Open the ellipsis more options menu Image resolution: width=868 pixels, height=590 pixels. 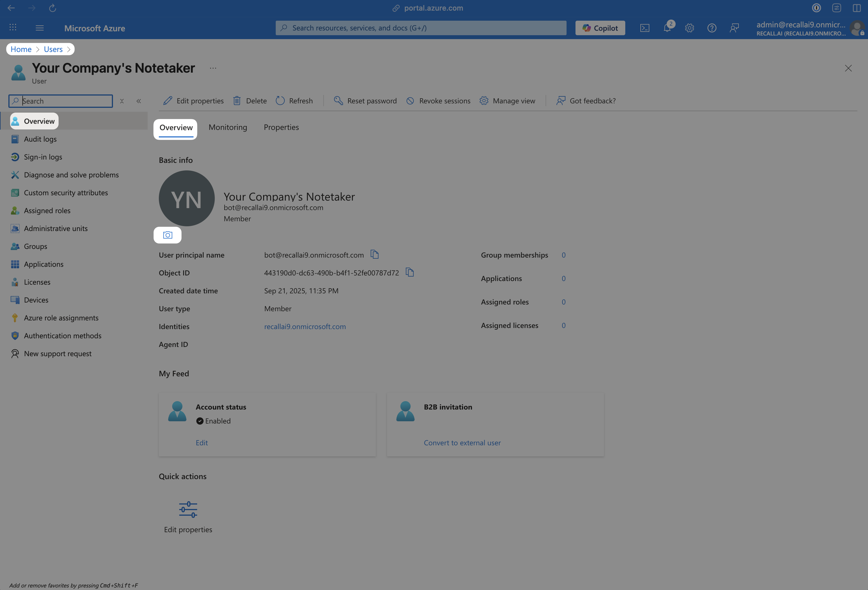[x=213, y=68]
